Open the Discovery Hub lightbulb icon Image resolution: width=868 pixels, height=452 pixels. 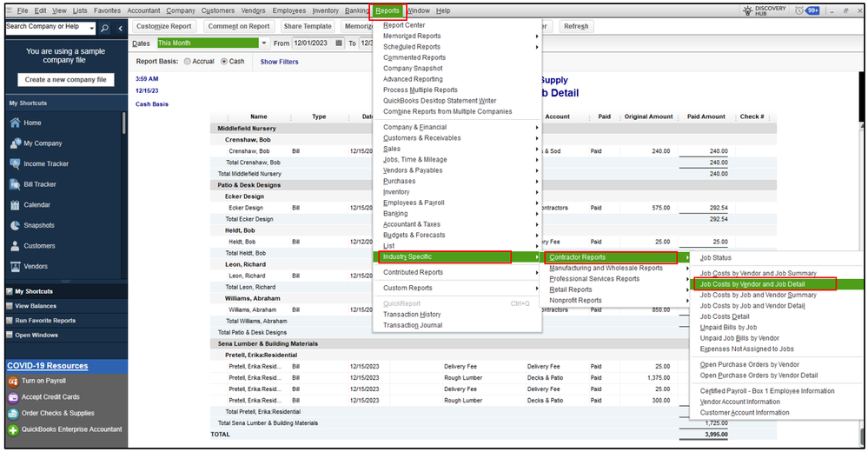748,10
